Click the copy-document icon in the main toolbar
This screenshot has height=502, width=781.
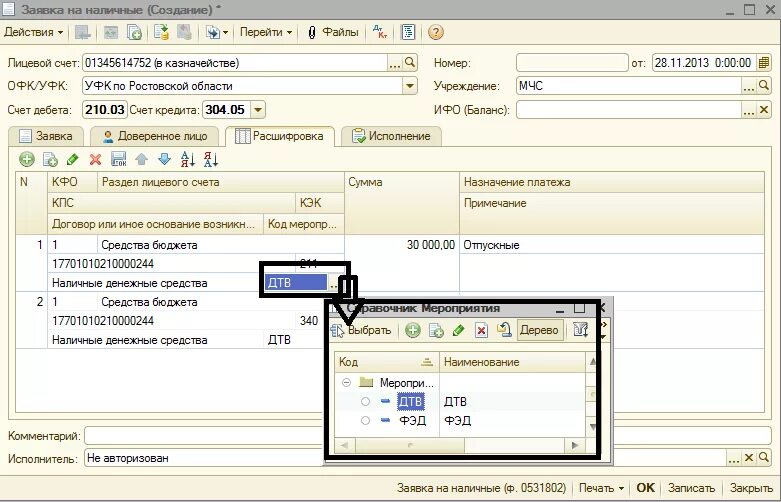pos(134,32)
